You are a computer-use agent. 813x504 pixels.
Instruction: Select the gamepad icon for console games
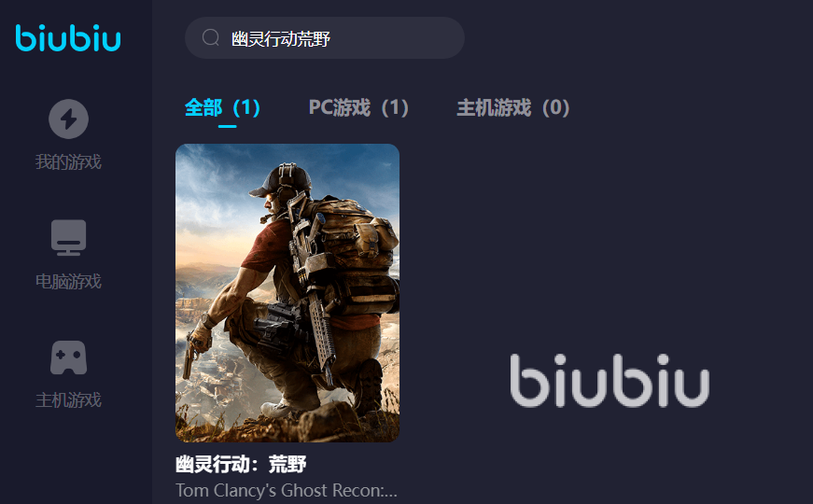(68, 357)
